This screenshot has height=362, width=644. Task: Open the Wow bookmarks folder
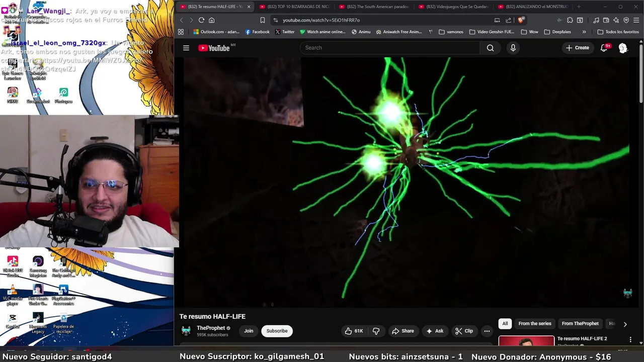529,32
